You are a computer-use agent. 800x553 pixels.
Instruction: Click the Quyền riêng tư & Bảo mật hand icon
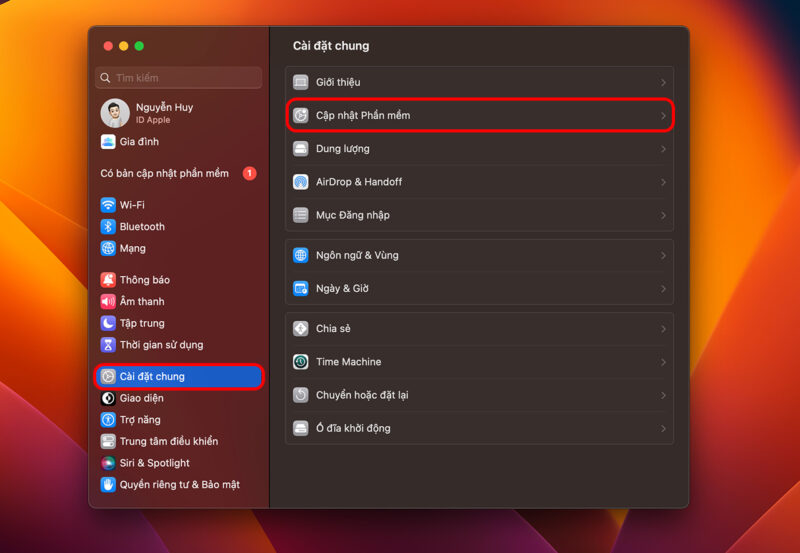click(108, 485)
